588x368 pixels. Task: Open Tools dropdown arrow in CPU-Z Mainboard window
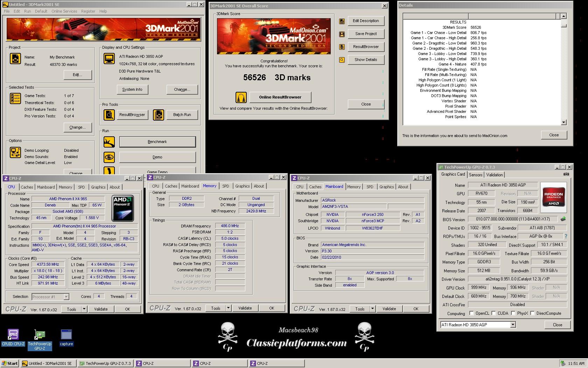click(372, 309)
